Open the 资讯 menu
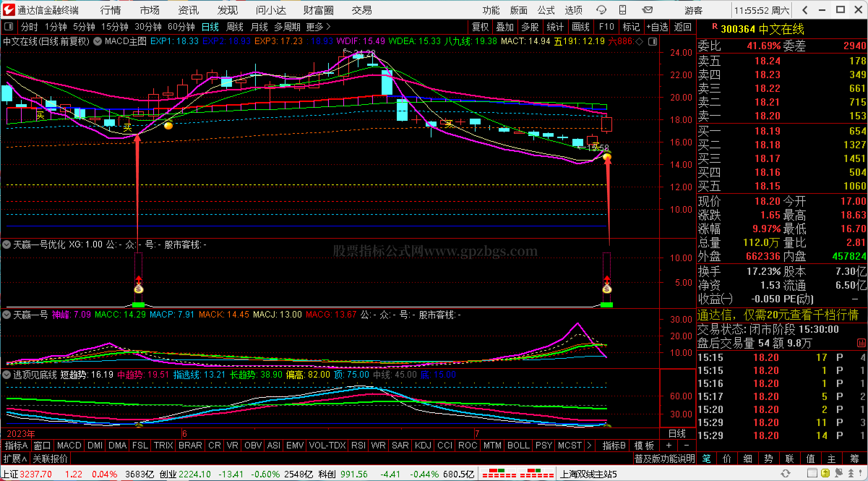 click(x=188, y=10)
